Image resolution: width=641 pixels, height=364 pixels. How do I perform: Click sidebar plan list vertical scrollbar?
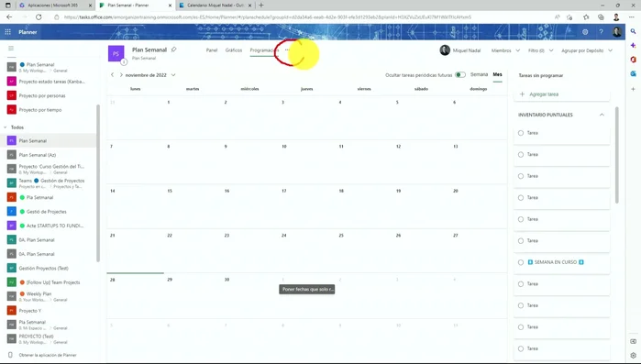98,183
